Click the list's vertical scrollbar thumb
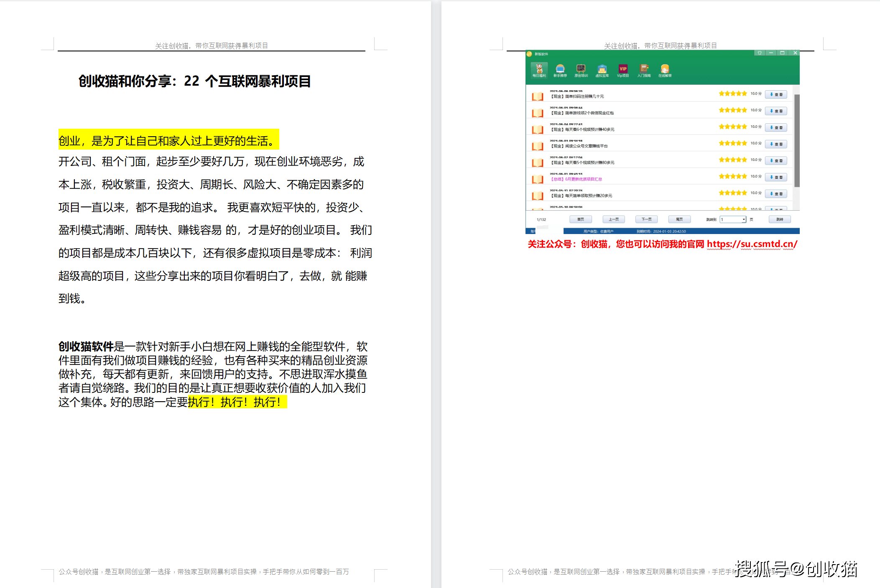Image resolution: width=880 pixels, height=588 pixels. coord(797,140)
